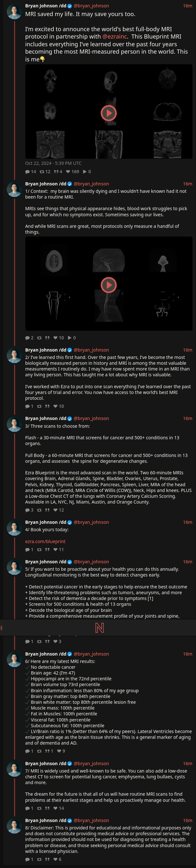Click the heart icon showing 169 likes
This screenshot has width=196, height=868.
click(x=68, y=172)
